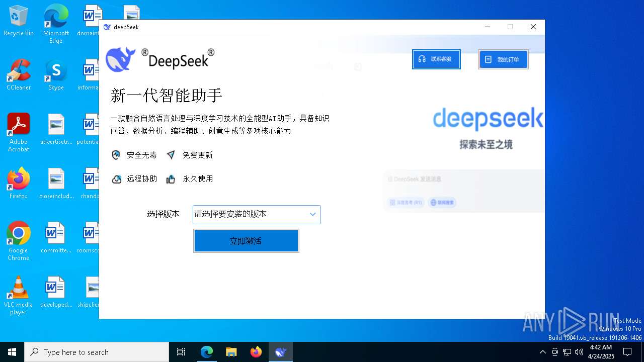The height and width of the screenshot is (362, 644).
Task: Open Firefox from the taskbar
Action: (x=256, y=352)
